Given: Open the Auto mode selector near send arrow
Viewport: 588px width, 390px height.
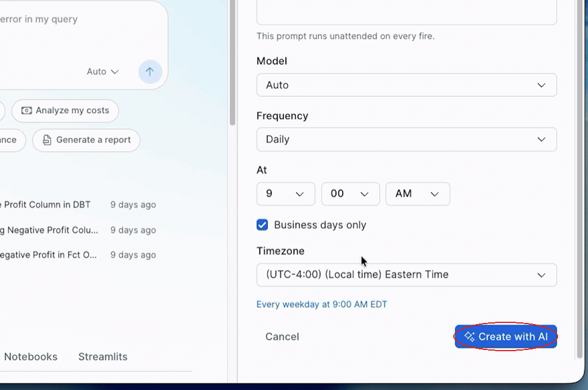Looking at the screenshot, I should coord(103,72).
